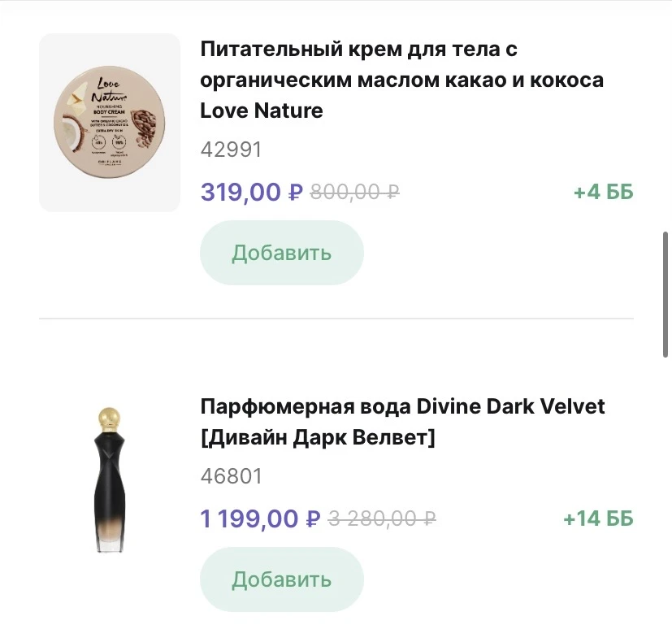Viewport: 672px width, 642px height.
Task: Click the vertical scrollbar thumb
Action: [x=665, y=297]
